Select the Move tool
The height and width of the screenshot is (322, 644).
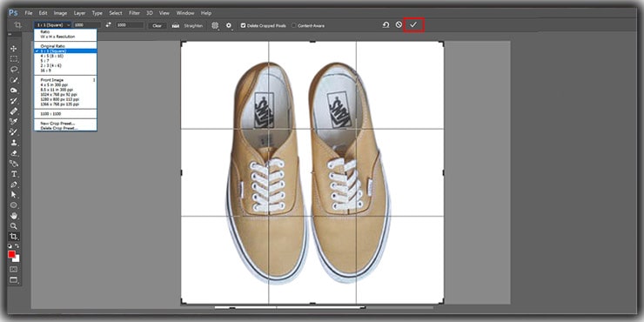click(14, 49)
